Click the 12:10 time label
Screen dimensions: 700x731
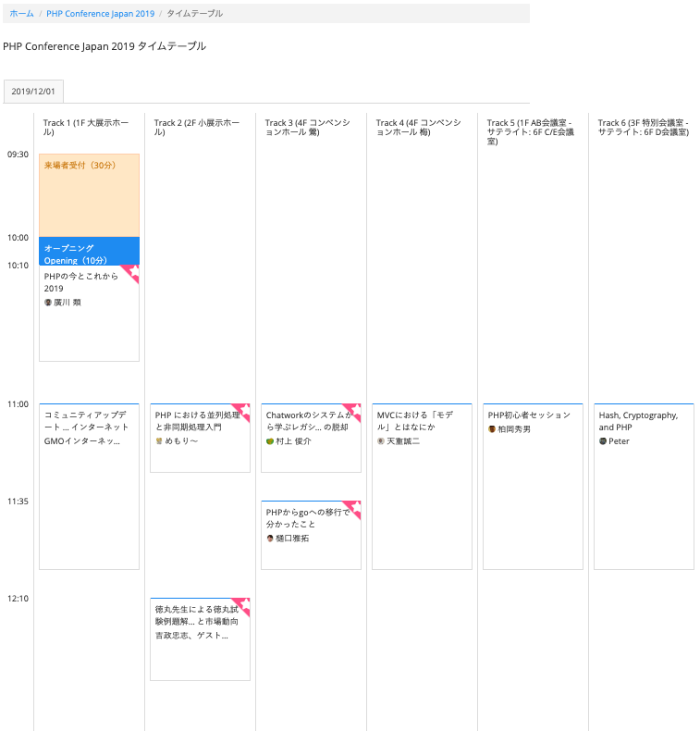(x=18, y=599)
